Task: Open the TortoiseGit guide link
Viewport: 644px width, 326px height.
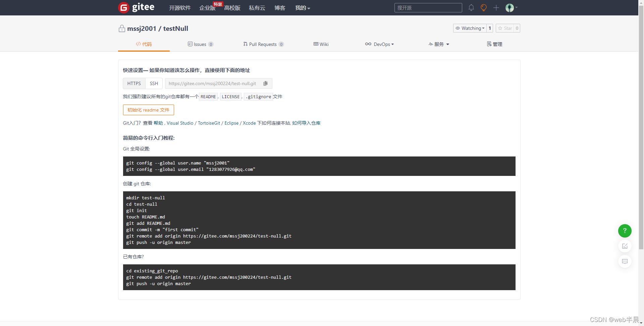Action: (x=209, y=123)
